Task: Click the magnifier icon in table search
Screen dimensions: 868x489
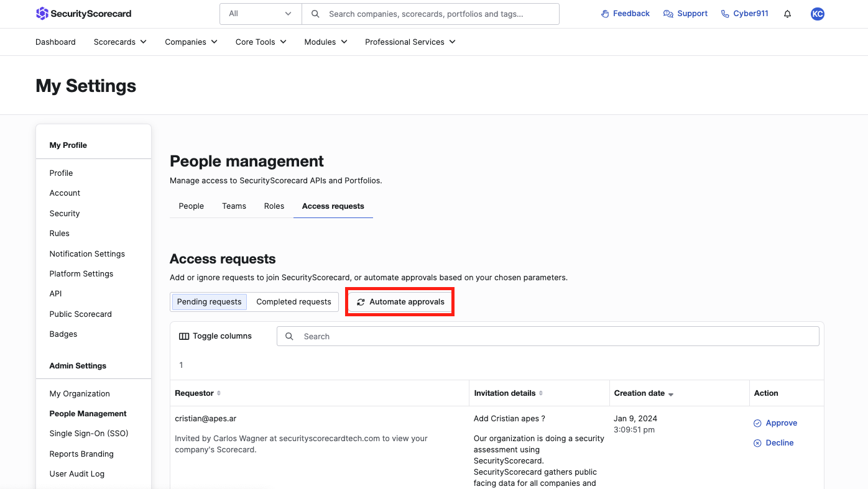Action: pos(289,336)
